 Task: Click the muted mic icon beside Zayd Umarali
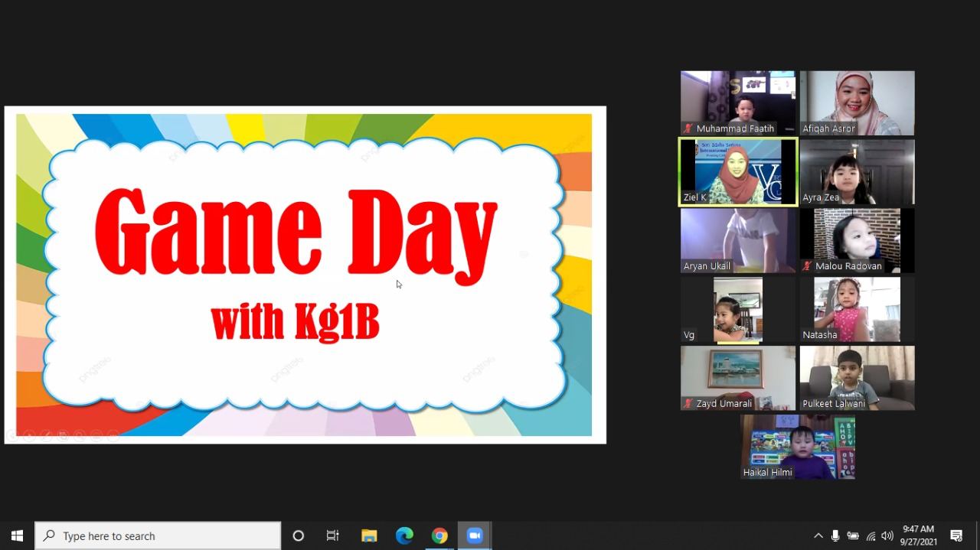[x=688, y=403]
